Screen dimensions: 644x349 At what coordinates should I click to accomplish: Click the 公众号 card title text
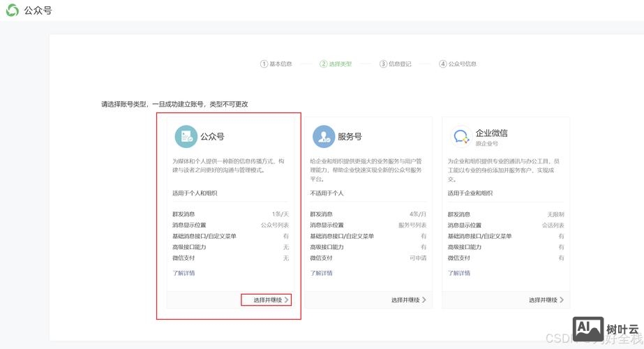pyautogui.click(x=212, y=137)
